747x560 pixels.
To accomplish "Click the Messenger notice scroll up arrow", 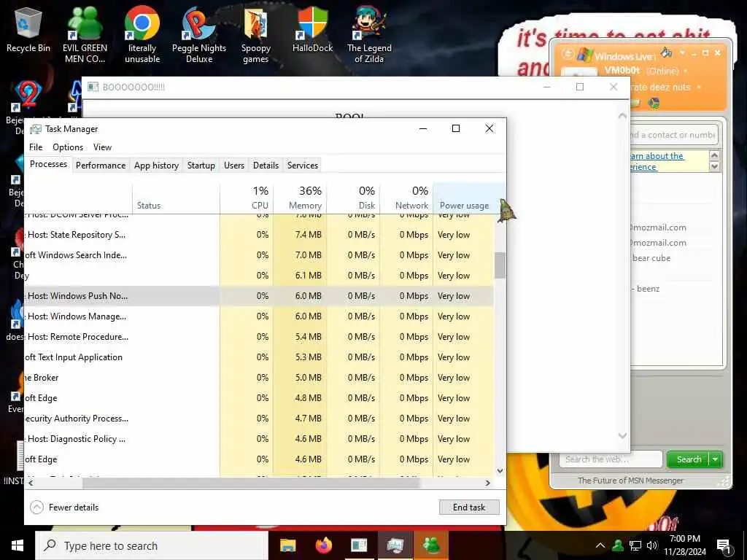I will pyautogui.click(x=714, y=155).
